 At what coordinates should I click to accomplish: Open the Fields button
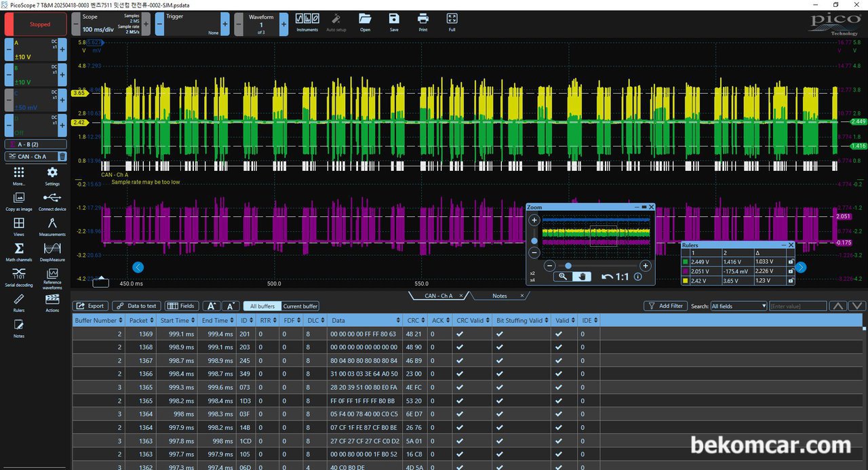click(181, 306)
